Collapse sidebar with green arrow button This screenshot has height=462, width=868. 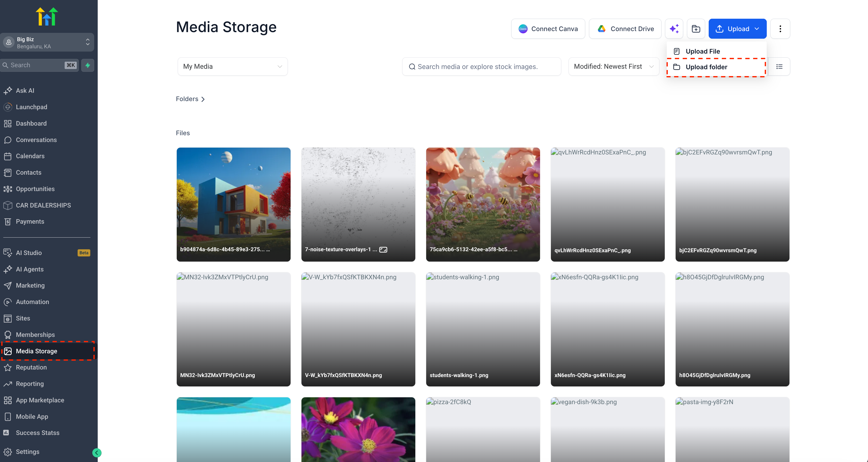[97, 453]
